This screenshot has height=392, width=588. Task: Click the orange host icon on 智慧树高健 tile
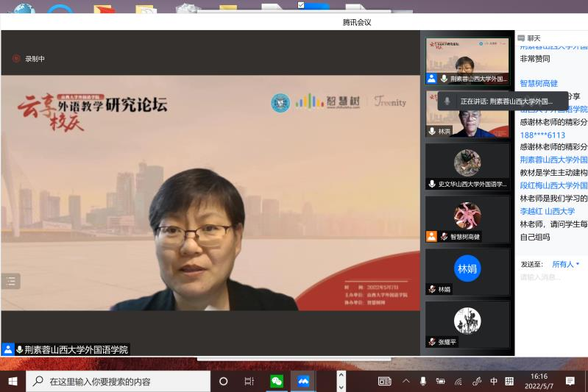432,236
